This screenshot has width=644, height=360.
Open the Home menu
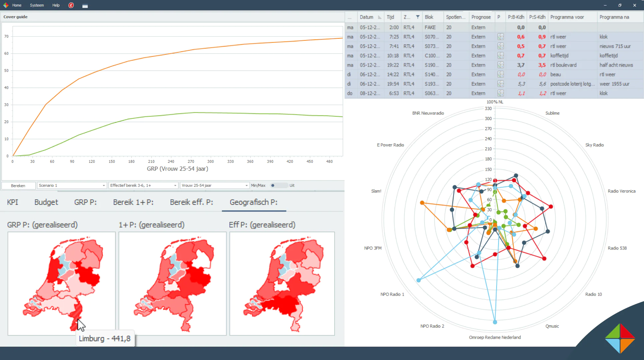click(x=17, y=5)
